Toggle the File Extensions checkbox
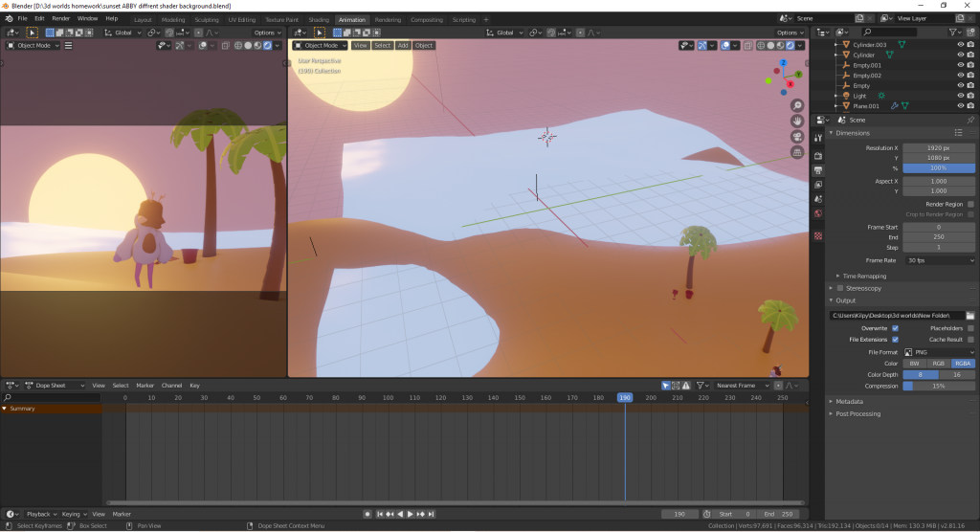Viewport: 980px width, 532px height. pos(895,340)
